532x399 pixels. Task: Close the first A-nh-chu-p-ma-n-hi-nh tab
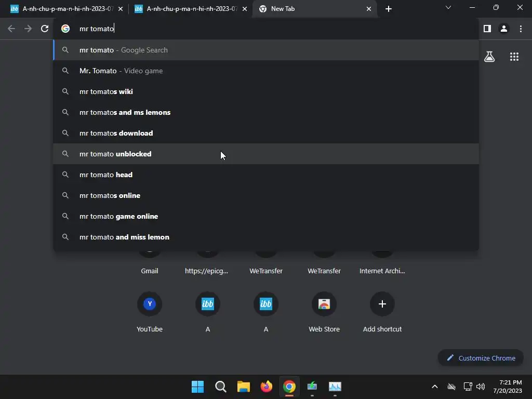click(121, 9)
